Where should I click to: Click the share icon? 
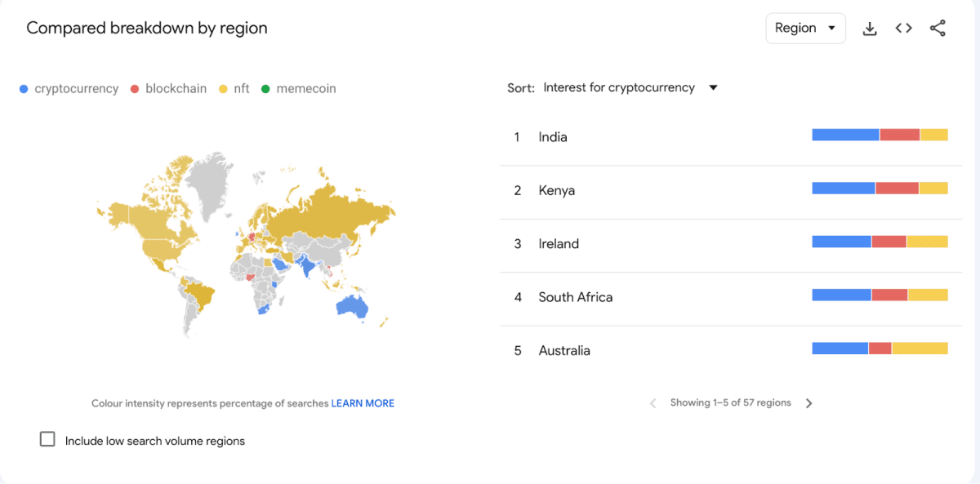pos(938,29)
